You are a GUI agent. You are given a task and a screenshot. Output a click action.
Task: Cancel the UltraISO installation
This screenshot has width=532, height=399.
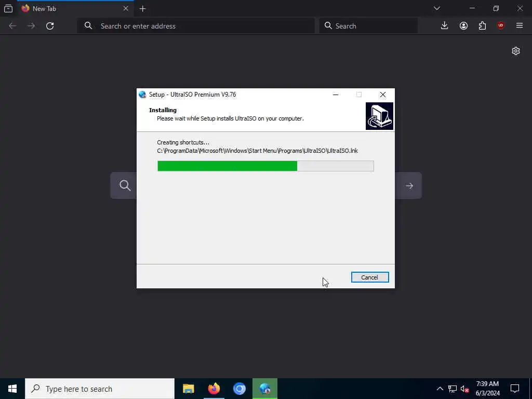pyautogui.click(x=370, y=277)
